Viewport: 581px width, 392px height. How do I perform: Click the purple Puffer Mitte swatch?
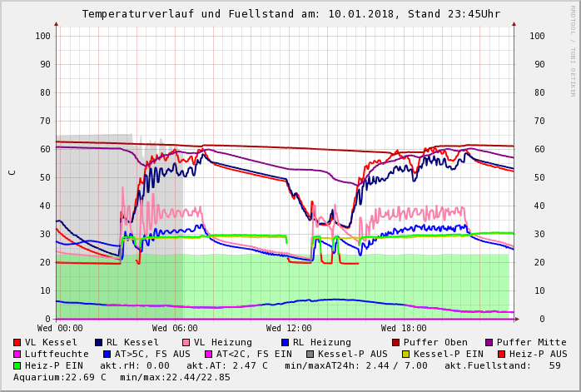click(489, 342)
